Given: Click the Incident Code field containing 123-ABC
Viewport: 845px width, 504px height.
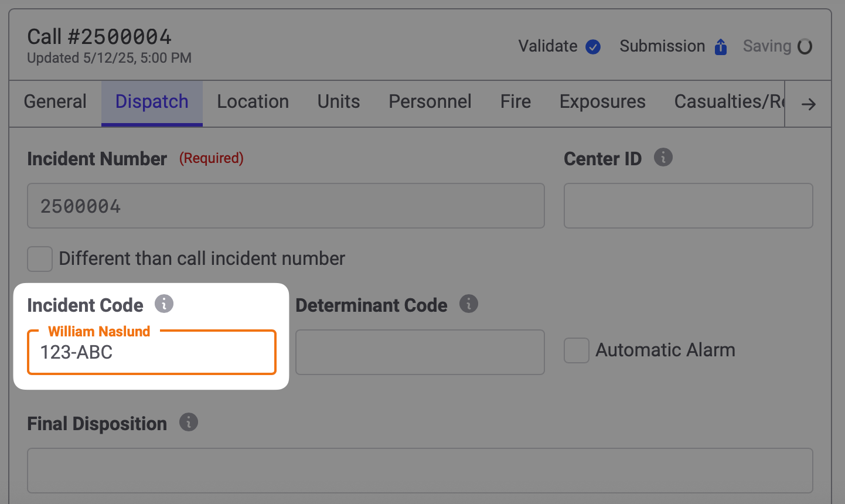Looking at the screenshot, I should [x=152, y=352].
